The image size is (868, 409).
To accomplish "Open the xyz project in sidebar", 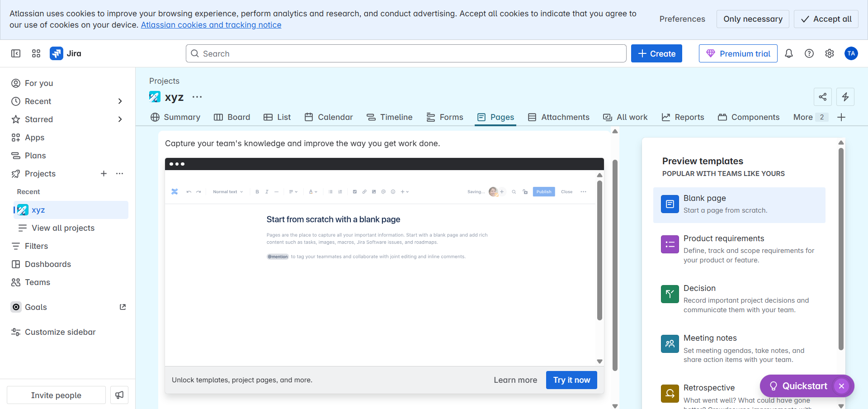I will (71, 210).
